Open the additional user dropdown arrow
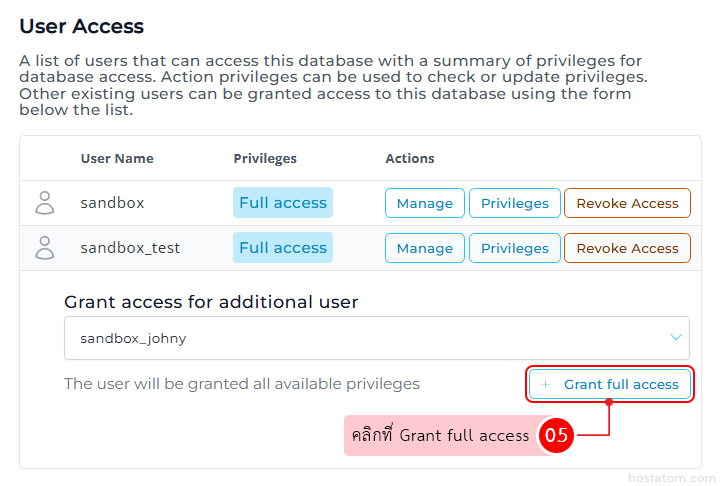The image size is (720, 486). pos(676,338)
